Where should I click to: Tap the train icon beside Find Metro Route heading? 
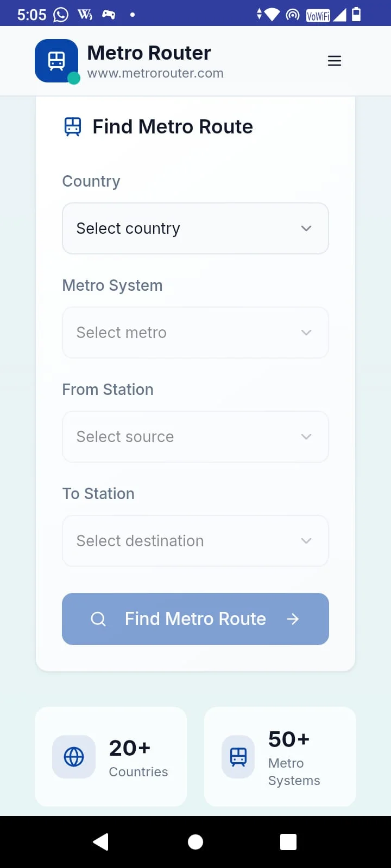[x=73, y=126]
